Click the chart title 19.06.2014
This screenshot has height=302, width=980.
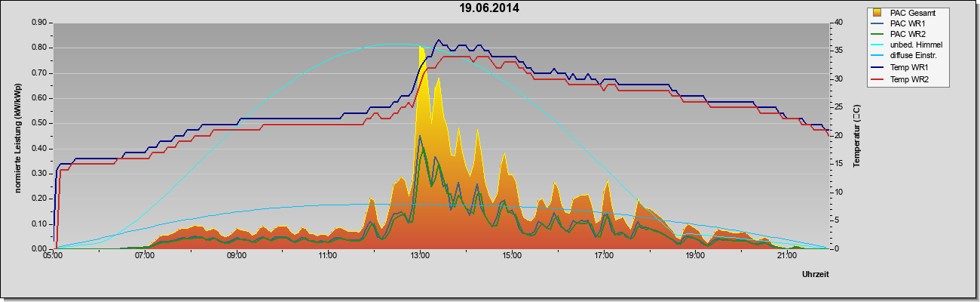click(489, 8)
